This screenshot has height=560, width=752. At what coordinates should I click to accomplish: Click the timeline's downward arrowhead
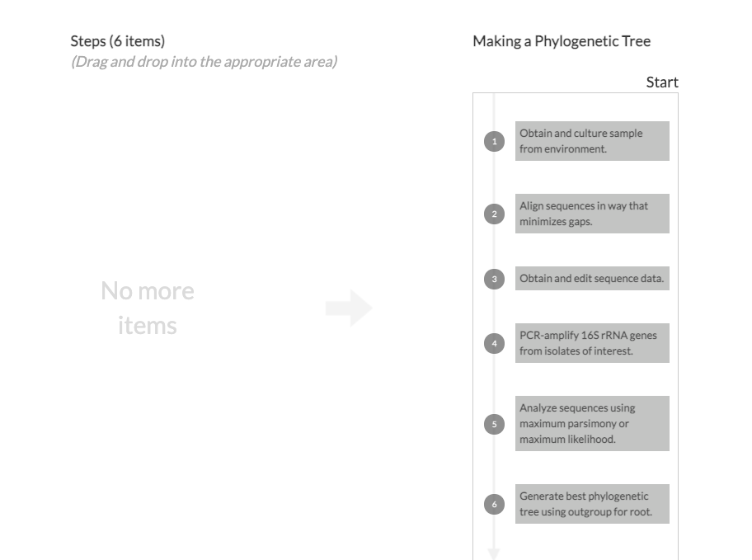pyautogui.click(x=494, y=553)
